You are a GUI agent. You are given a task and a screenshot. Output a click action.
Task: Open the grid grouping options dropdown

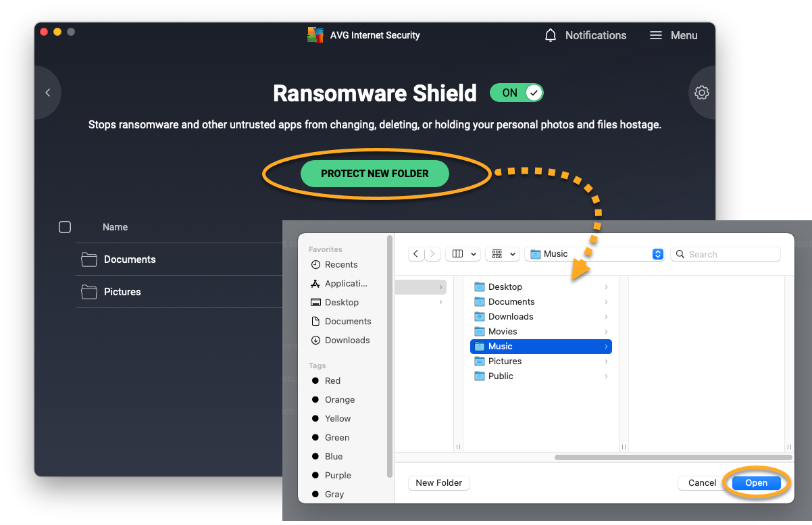click(x=504, y=254)
